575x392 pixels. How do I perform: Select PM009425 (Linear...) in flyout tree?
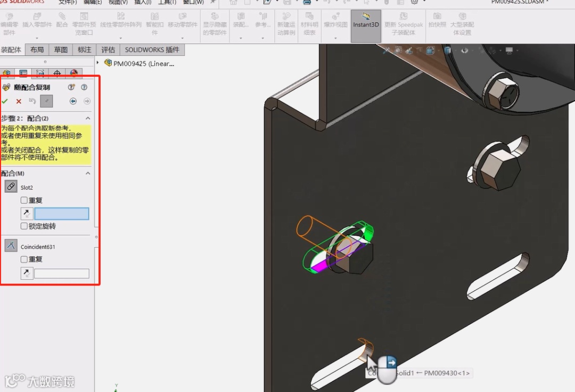[x=144, y=63]
